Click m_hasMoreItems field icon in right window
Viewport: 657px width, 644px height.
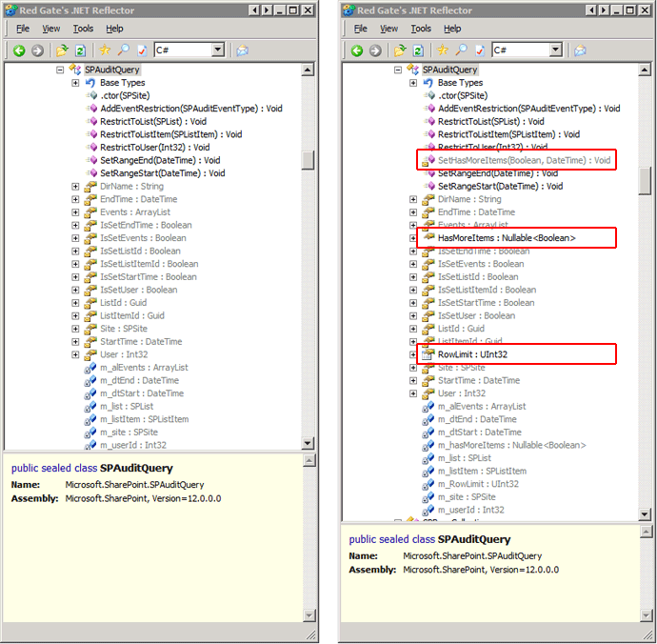point(428,445)
